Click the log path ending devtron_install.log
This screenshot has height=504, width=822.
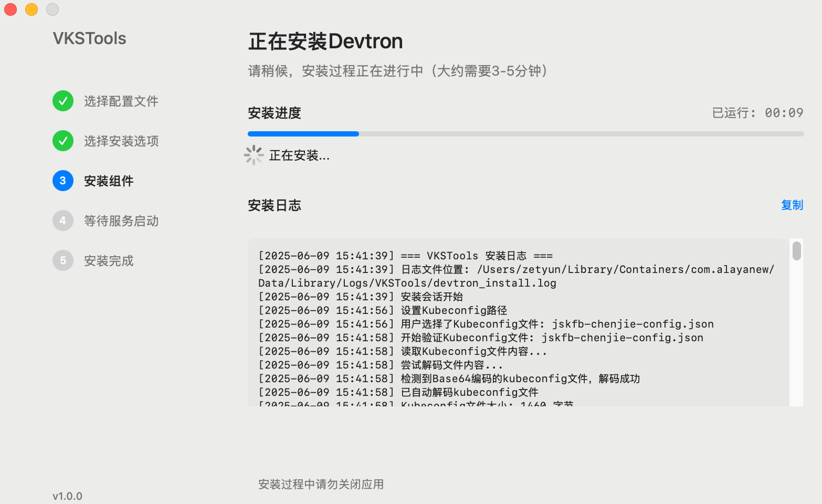click(x=407, y=283)
